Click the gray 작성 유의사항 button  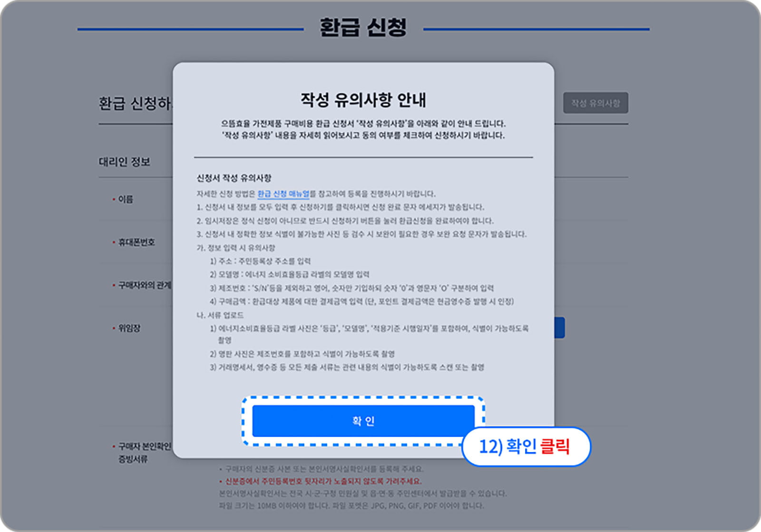[x=595, y=103]
